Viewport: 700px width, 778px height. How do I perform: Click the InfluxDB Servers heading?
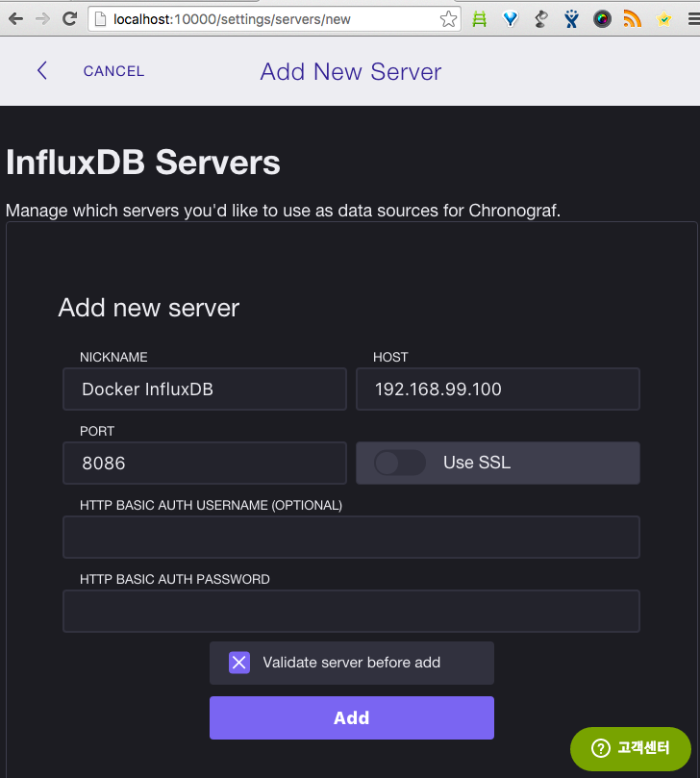pos(143,163)
